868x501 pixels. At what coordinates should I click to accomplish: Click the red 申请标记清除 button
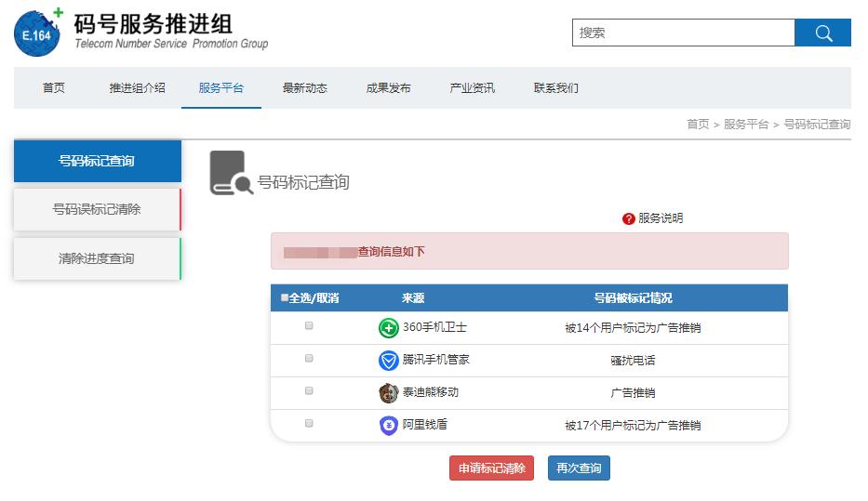[x=491, y=468]
